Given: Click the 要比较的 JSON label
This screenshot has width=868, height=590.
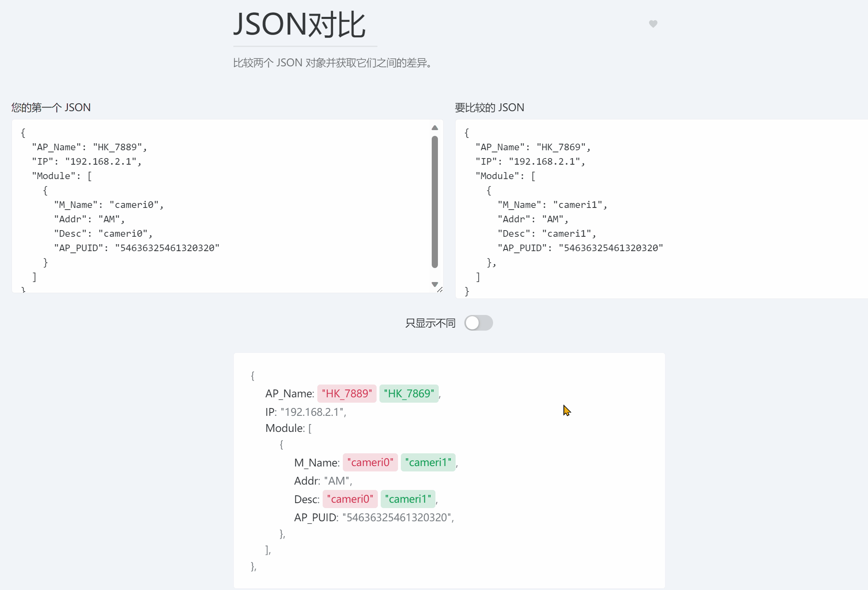Looking at the screenshot, I should [489, 107].
